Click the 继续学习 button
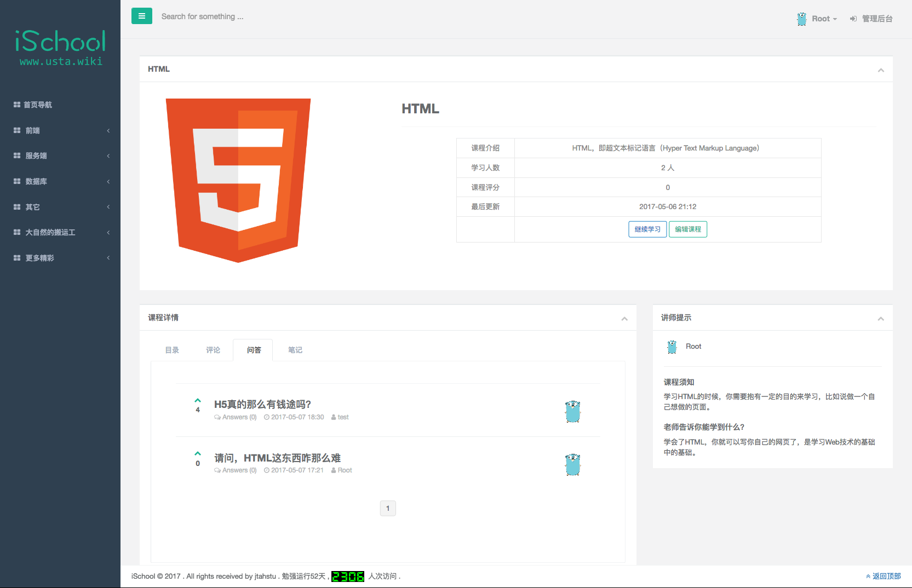 pyautogui.click(x=647, y=229)
